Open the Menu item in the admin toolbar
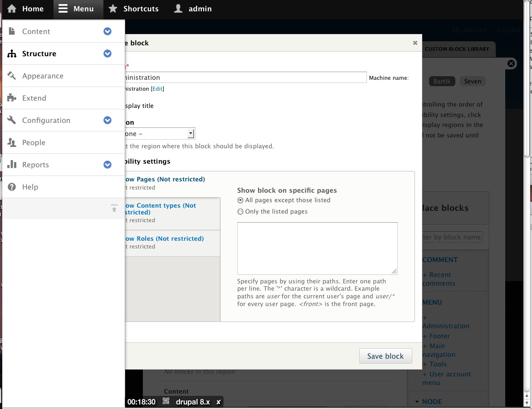Image resolution: width=532 pixels, height=409 pixels. tap(78, 9)
